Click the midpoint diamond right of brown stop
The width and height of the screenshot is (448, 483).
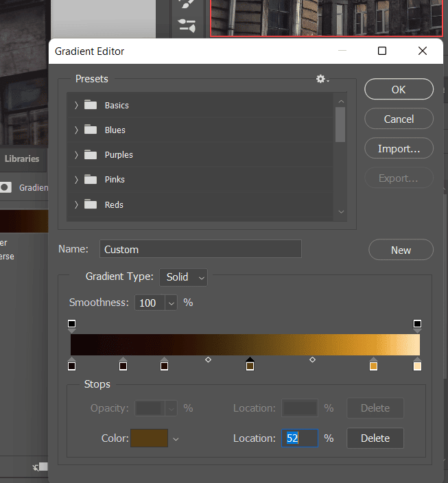pyautogui.click(x=312, y=360)
